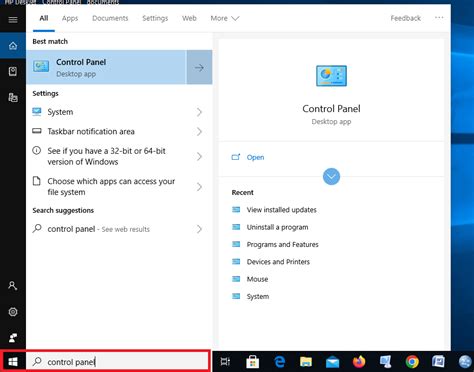The height and width of the screenshot is (372, 474).
Task: Open the three-dot options menu
Action: (x=439, y=18)
